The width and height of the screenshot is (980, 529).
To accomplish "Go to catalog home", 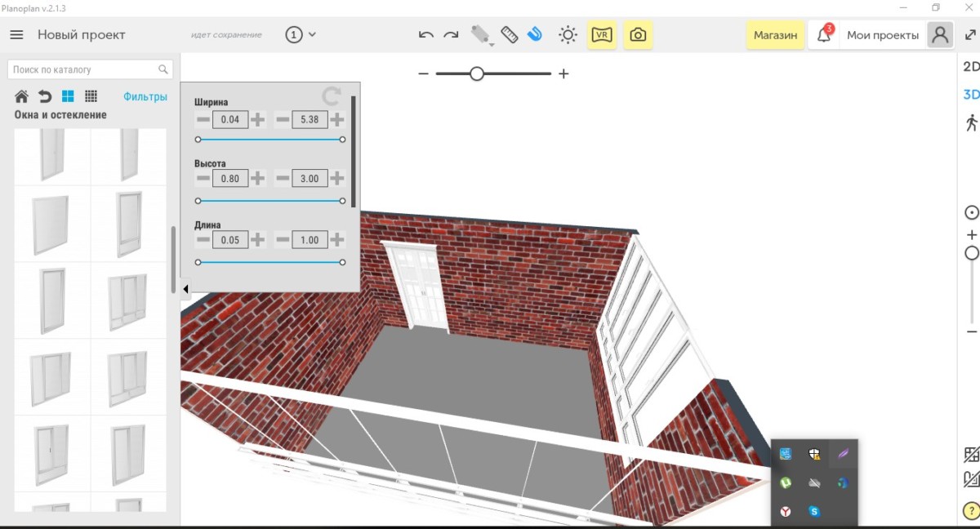I will pos(22,96).
